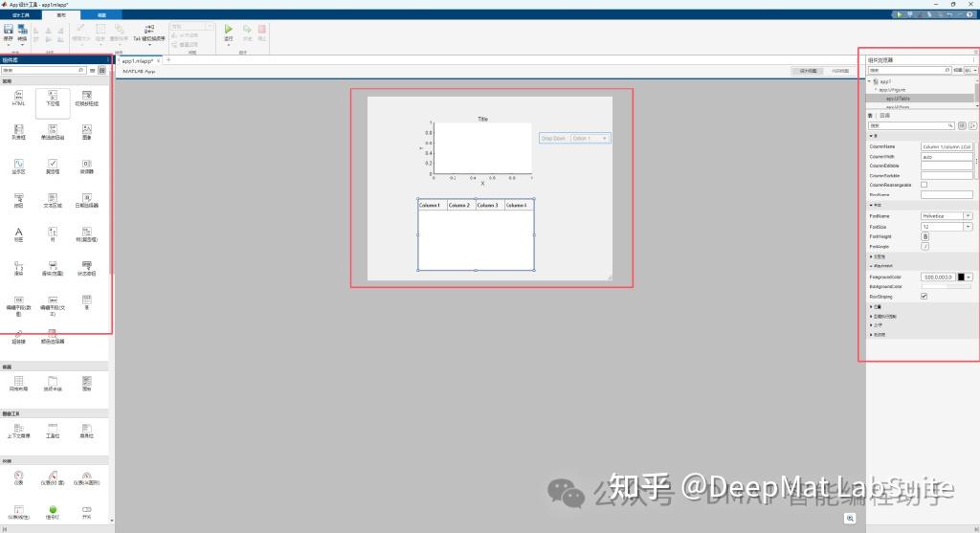Open the Tab key order dropdown arrow
Image resolution: width=980 pixels, height=533 pixels.
click(149, 45)
